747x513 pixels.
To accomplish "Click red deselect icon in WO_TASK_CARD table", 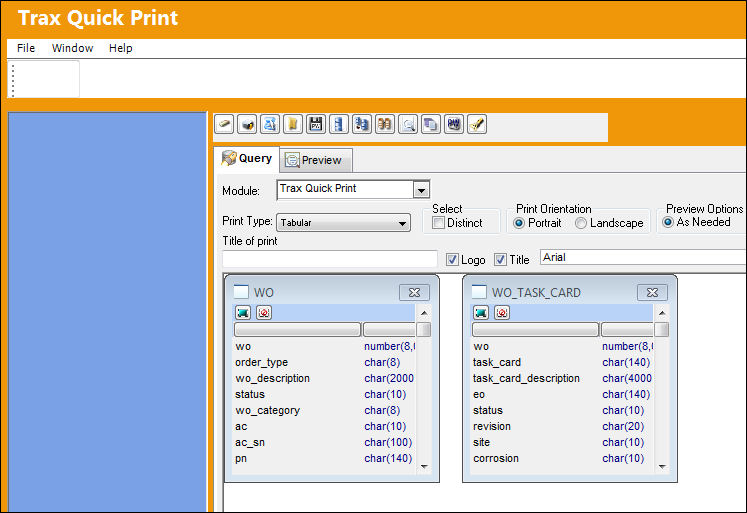I will click(502, 312).
